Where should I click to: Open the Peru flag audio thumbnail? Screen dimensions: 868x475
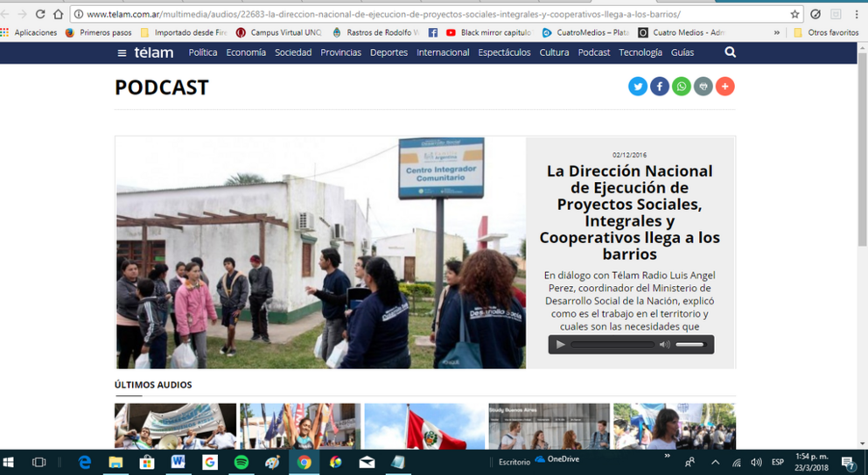[424, 426]
